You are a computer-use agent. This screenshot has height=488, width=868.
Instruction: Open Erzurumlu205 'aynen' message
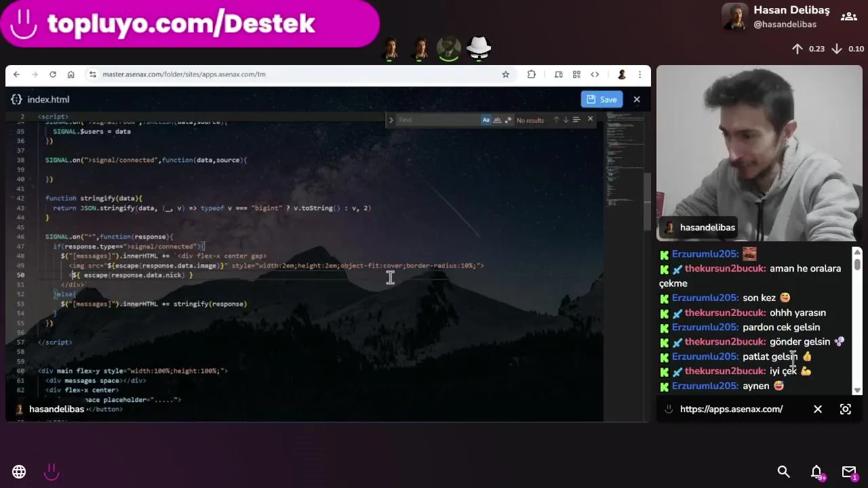[x=721, y=386]
